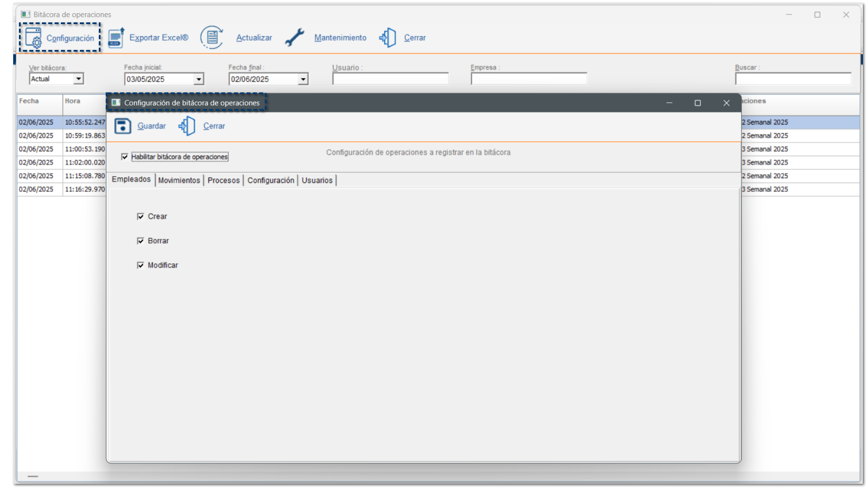
Task: Click the Guardar floppy disk icon
Action: click(x=122, y=126)
